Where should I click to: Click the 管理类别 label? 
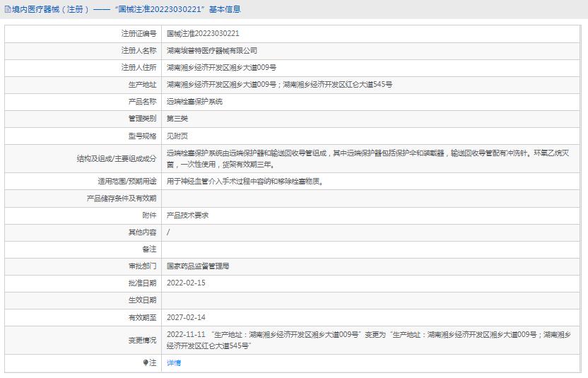pyautogui.click(x=142, y=119)
